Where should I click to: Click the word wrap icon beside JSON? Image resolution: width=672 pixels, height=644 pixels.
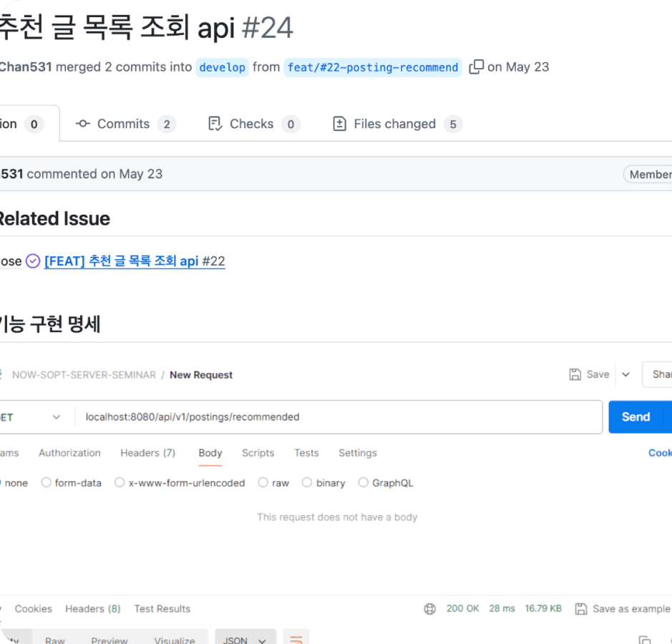pyautogui.click(x=296, y=639)
